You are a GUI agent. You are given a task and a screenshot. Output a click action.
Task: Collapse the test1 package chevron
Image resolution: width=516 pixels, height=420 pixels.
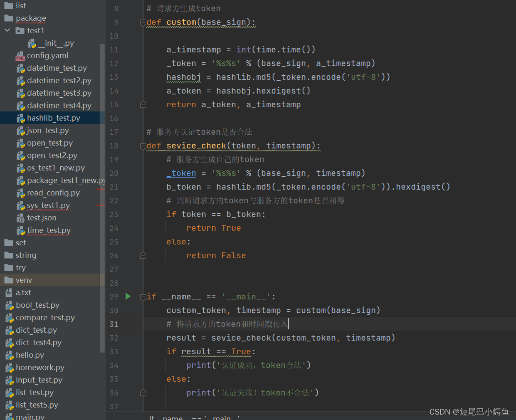click(x=7, y=30)
